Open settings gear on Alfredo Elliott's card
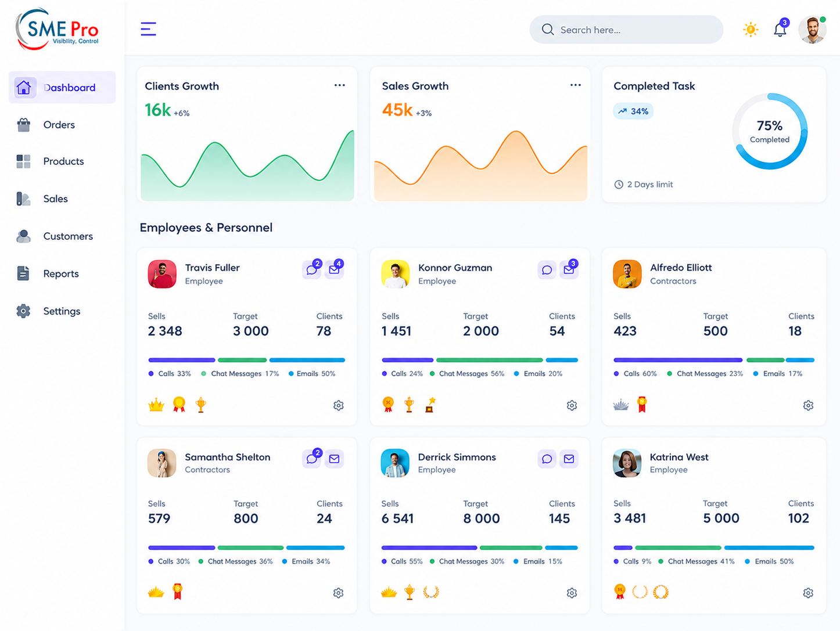This screenshot has width=840, height=631. 808,405
